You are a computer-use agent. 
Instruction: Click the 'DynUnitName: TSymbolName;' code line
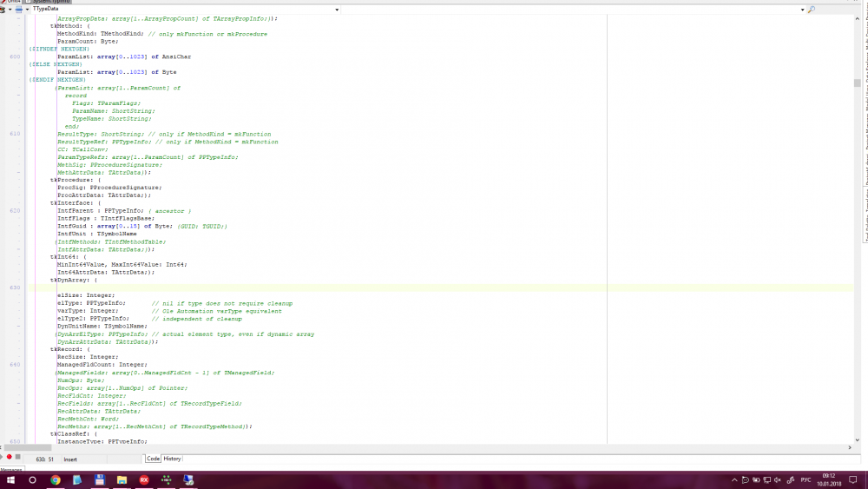[x=102, y=327]
